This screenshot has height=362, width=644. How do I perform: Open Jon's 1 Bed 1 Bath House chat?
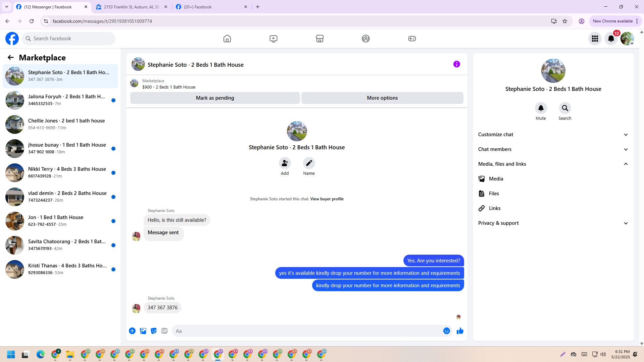(60, 221)
